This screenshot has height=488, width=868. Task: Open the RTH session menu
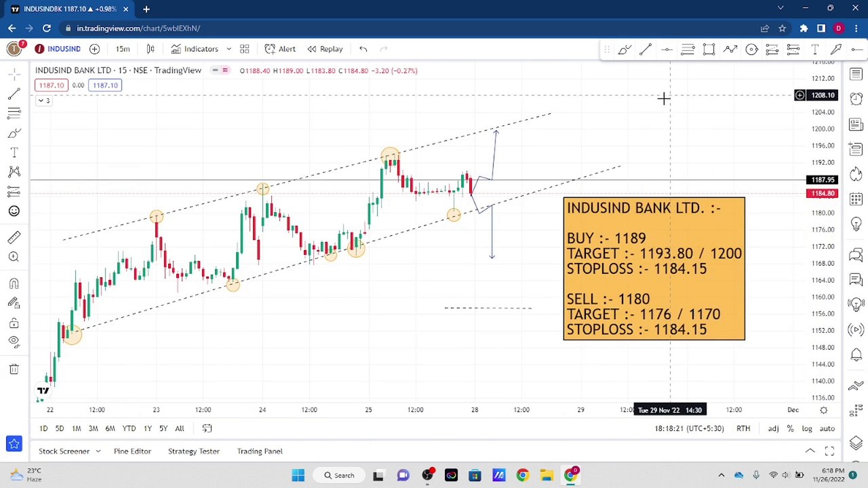click(x=743, y=428)
